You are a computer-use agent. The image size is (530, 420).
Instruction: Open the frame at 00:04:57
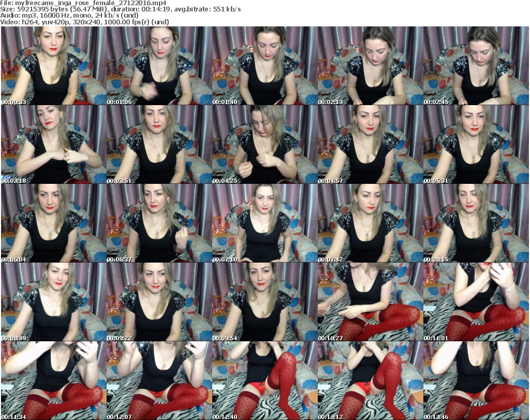(371, 144)
